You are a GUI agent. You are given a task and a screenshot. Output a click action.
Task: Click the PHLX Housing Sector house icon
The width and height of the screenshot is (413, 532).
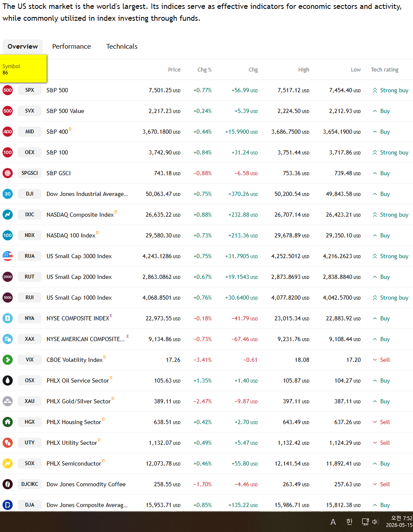click(8, 422)
